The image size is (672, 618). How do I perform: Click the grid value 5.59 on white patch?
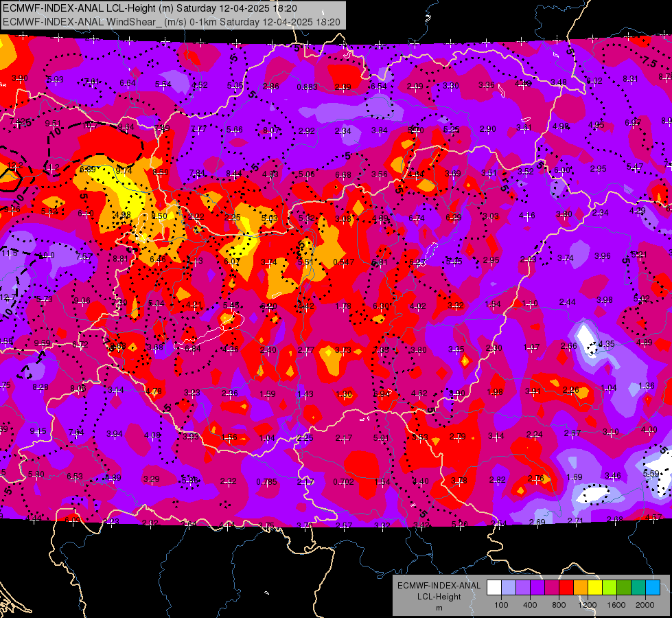[651, 474]
